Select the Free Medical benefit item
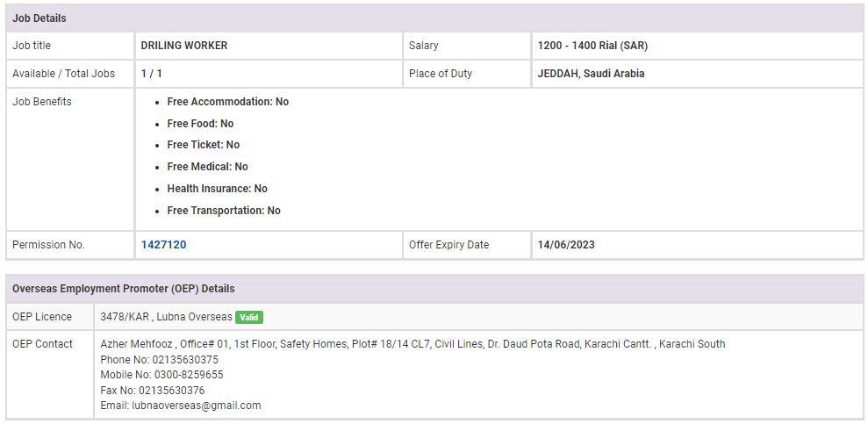The image size is (868, 424). click(x=207, y=167)
